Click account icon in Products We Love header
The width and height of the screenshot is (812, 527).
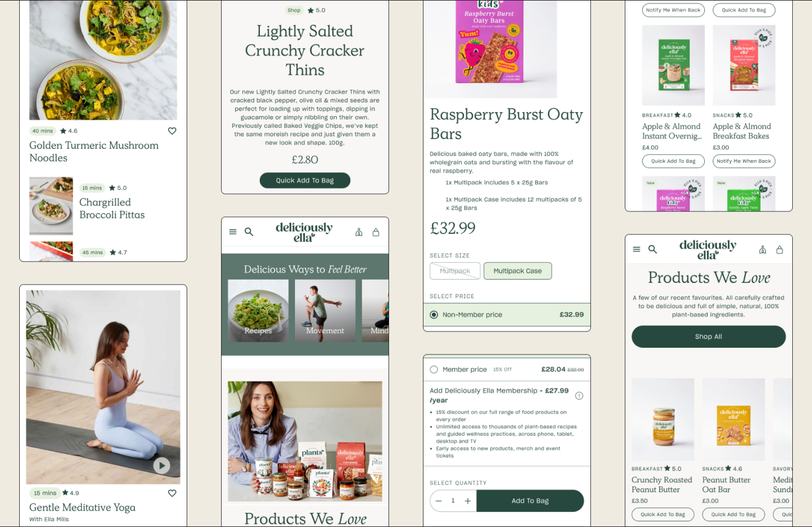click(762, 249)
